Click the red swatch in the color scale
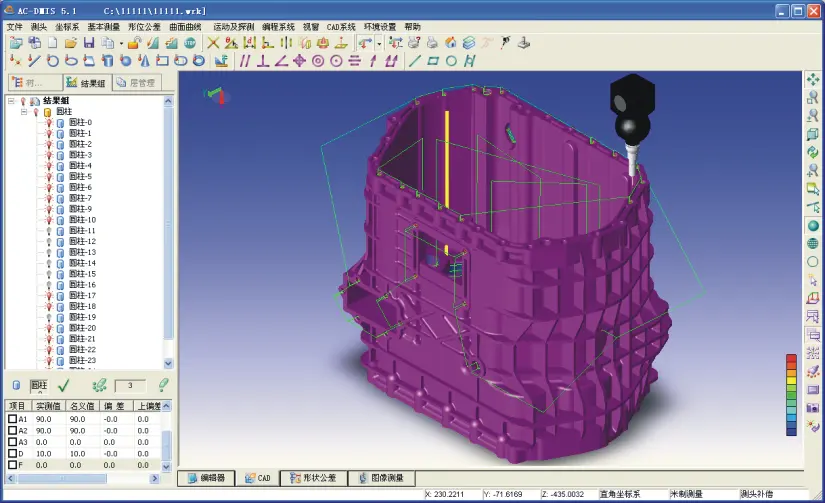 click(x=791, y=359)
